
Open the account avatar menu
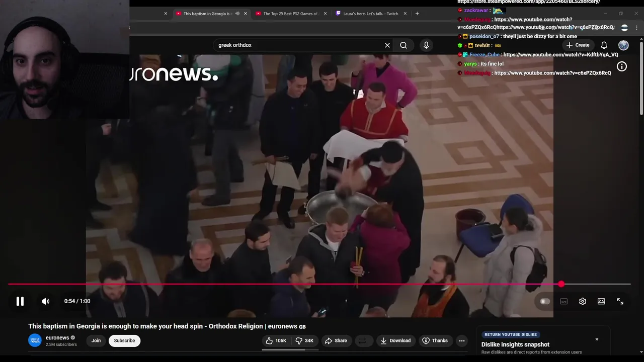click(x=623, y=45)
